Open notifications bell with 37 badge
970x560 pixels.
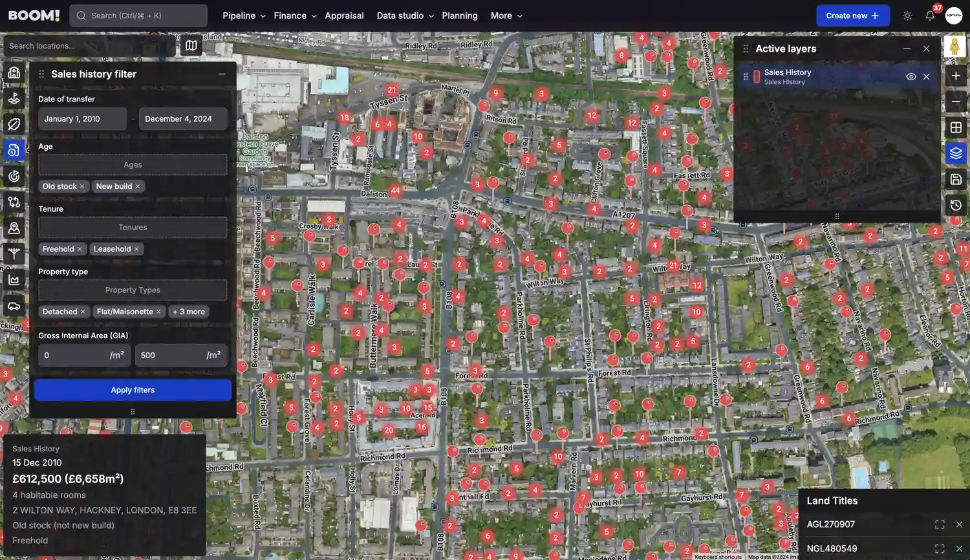[930, 16]
